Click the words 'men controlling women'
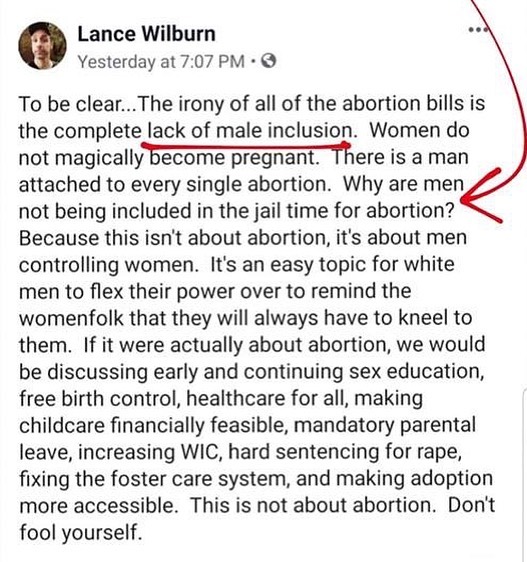The width and height of the screenshot is (527, 562). pyautogui.click(x=243, y=251)
